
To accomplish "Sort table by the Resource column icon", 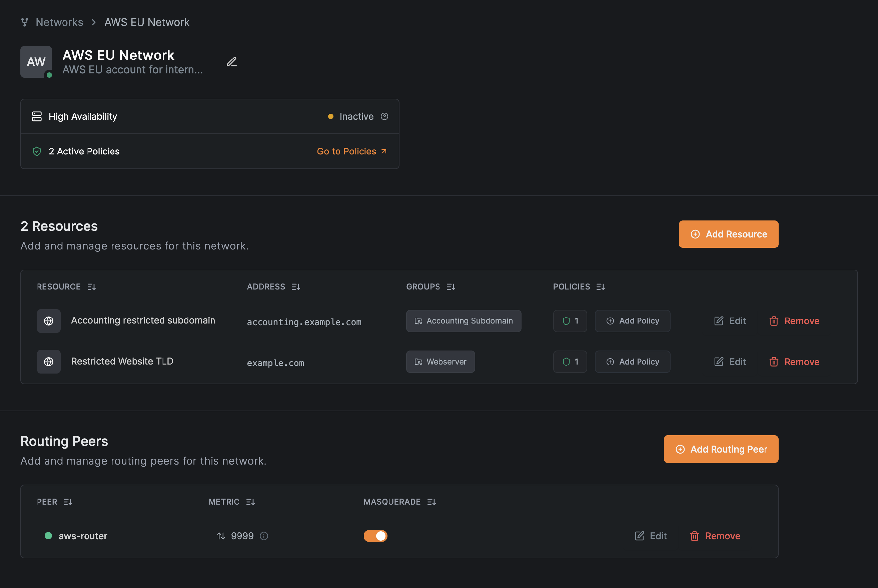I will tap(91, 287).
